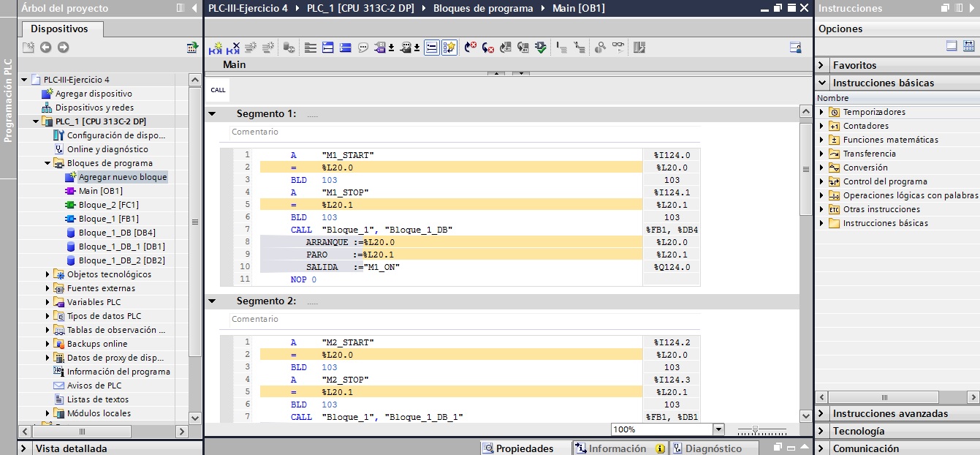Screen dimensions: 980x455
Task: Collapse Instrucciones básicas section
Action: pos(821,83)
